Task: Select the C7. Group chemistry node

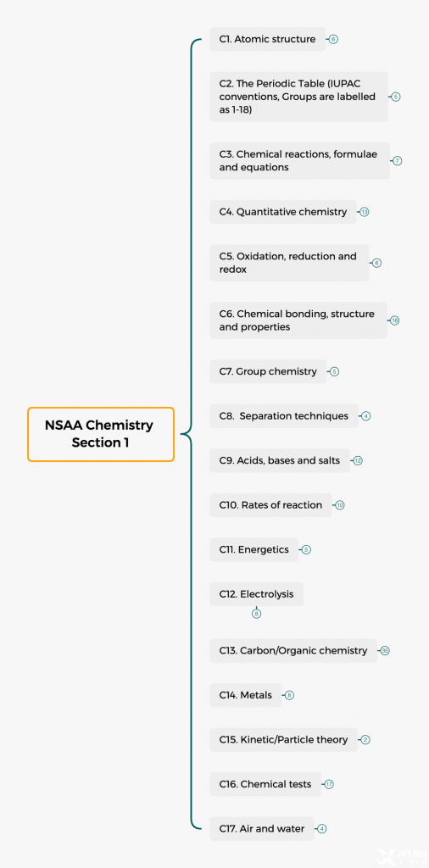Action: point(268,371)
